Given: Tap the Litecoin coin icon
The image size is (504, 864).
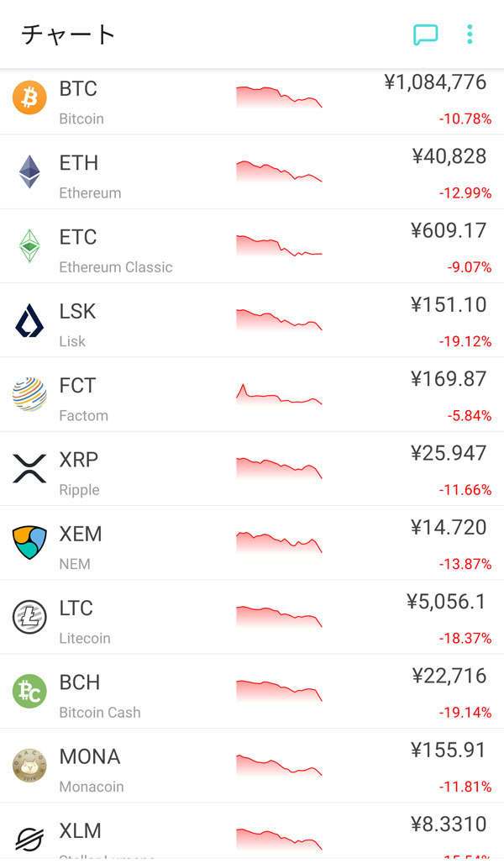Looking at the screenshot, I should pos(29,617).
